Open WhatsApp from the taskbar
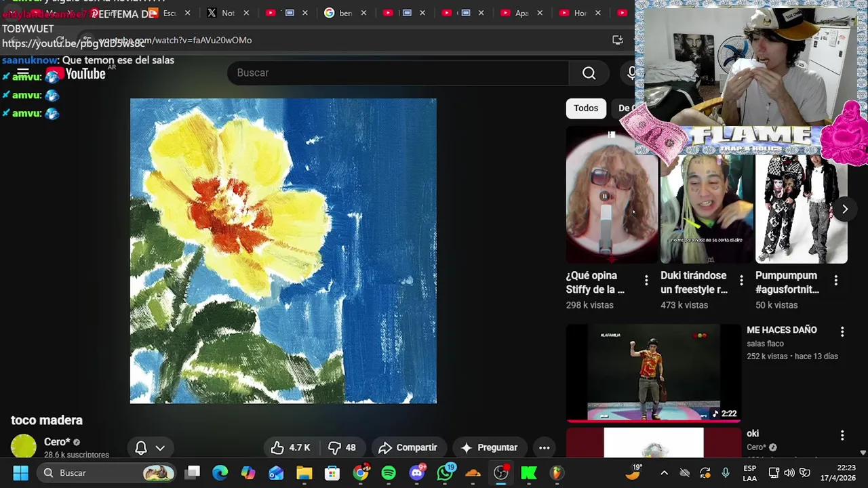The width and height of the screenshot is (868, 488). point(445,472)
